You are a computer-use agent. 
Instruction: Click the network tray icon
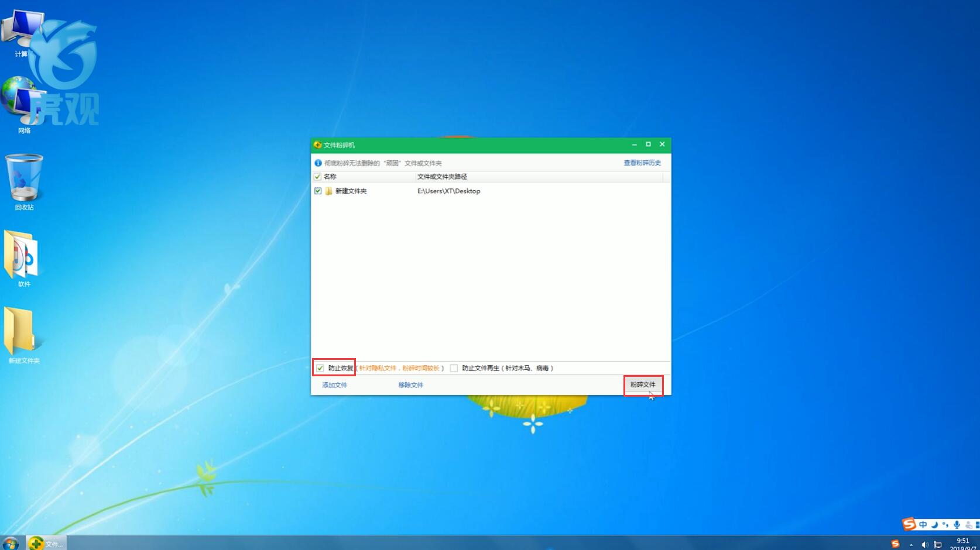pos(938,545)
